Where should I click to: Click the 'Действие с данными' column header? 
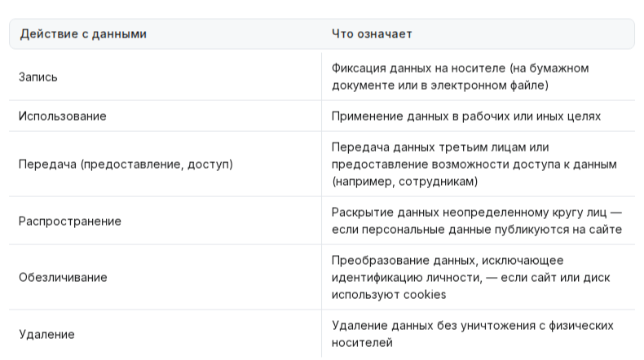[83, 33]
